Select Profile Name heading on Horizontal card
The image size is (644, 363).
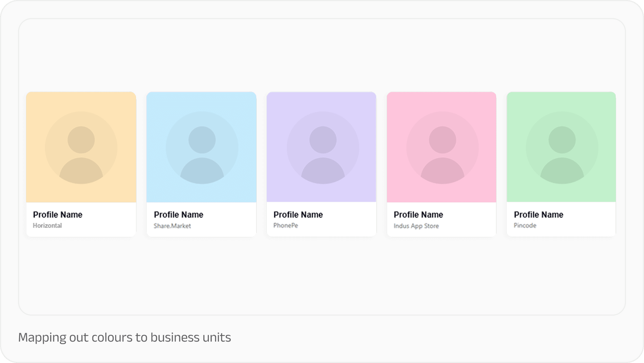pos(58,215)
